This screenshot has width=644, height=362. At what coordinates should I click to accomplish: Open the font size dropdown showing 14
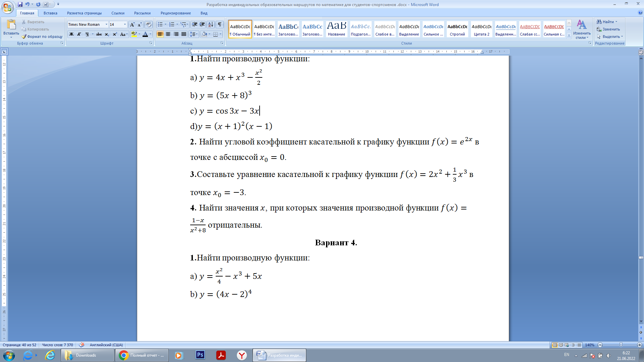tap(125, 24)
